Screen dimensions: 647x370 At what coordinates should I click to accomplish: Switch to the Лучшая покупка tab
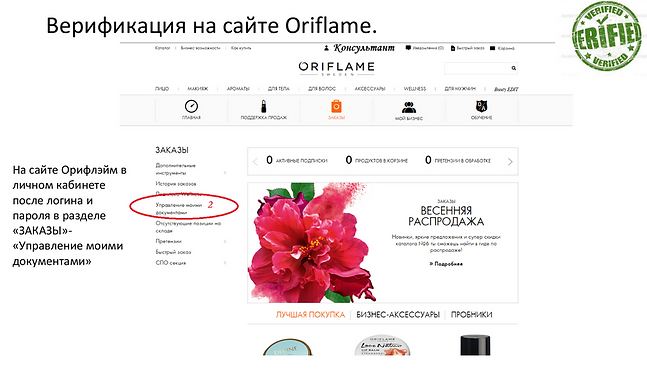pyautogui.click(x=310, y=315)
